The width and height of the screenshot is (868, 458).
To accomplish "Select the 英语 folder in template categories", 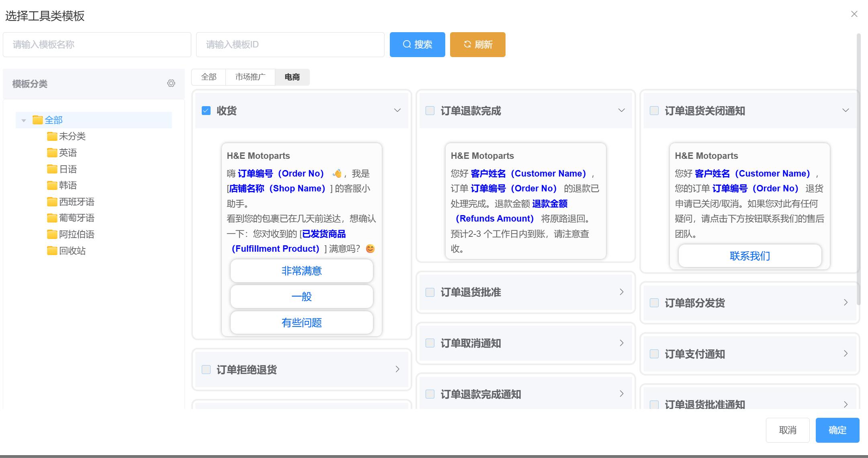I will (x=68, y=152).
